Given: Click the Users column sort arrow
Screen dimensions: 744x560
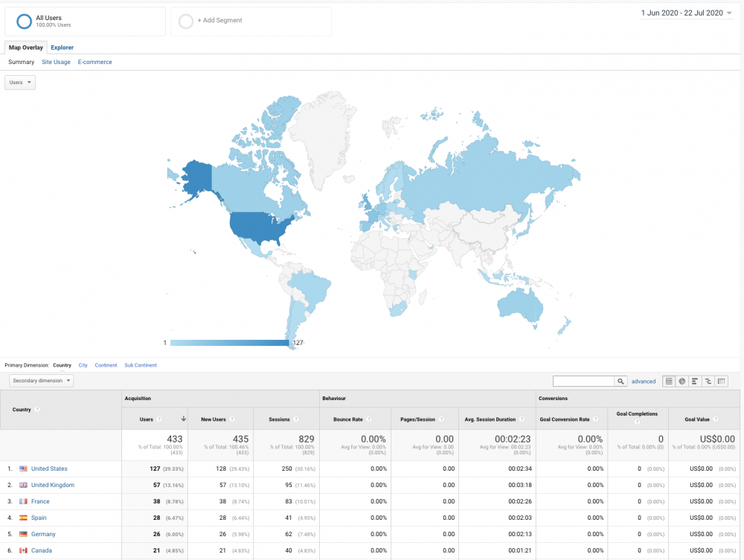Looking at the screenshot, I should pyautogui.click(x=183, y=419).
